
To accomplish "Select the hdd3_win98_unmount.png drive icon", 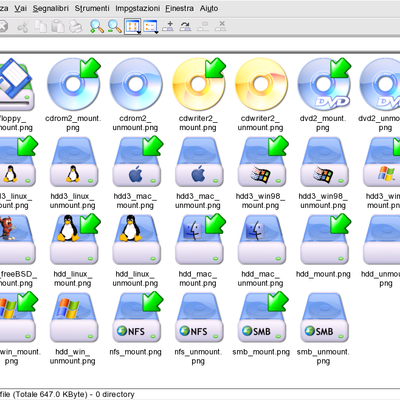I will (x=324, y=162).
